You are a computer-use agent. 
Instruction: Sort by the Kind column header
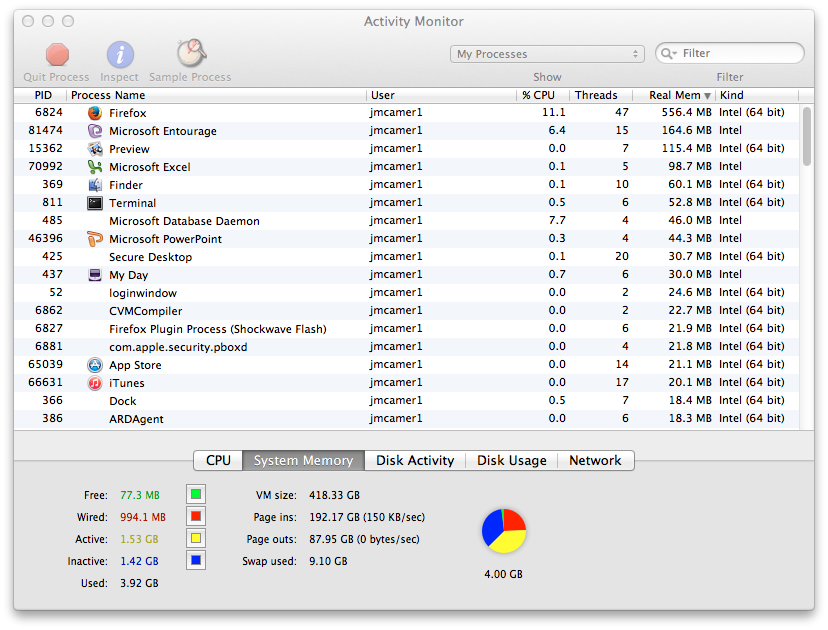[757, 95]
